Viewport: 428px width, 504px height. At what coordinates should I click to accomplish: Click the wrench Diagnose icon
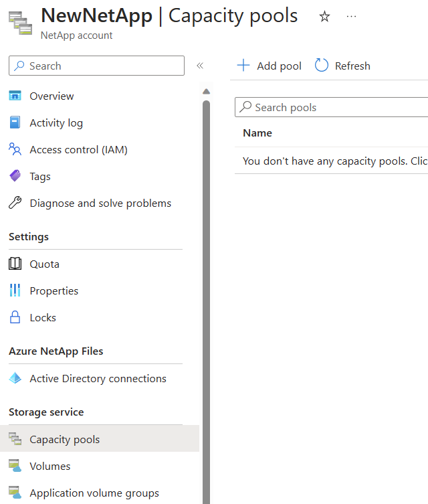15,203
